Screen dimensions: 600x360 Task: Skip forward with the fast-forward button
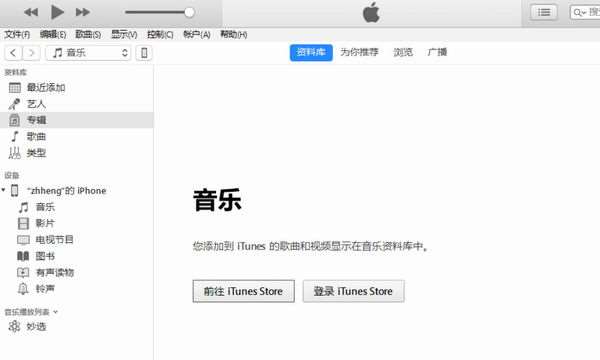click(83, 12)
